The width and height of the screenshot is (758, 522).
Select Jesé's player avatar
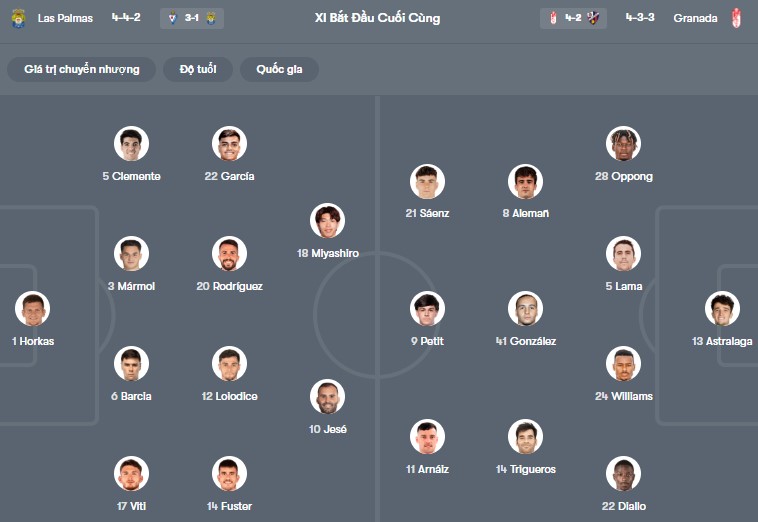tap(328, 397)
